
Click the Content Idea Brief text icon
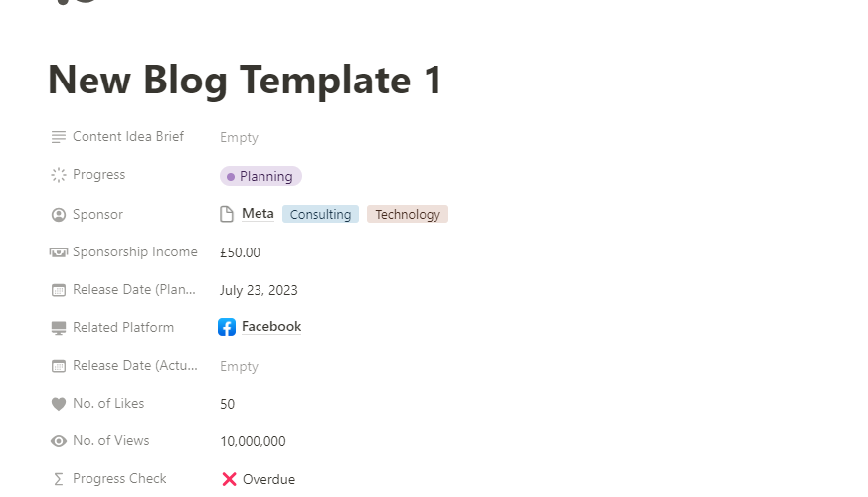pyautogui.click(x=58, y=137)
